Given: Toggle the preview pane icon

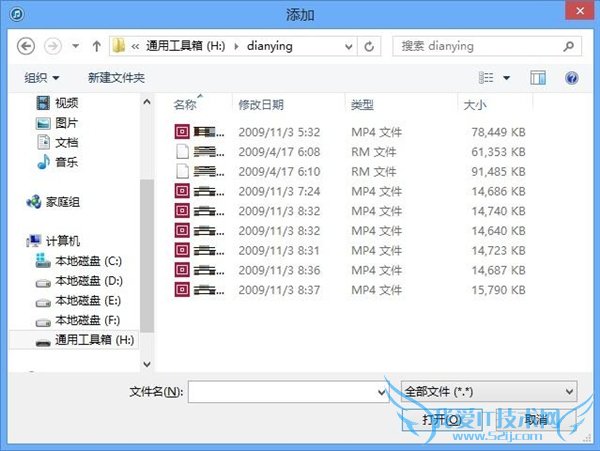Looking at the screenshot, I should point(538,78).
